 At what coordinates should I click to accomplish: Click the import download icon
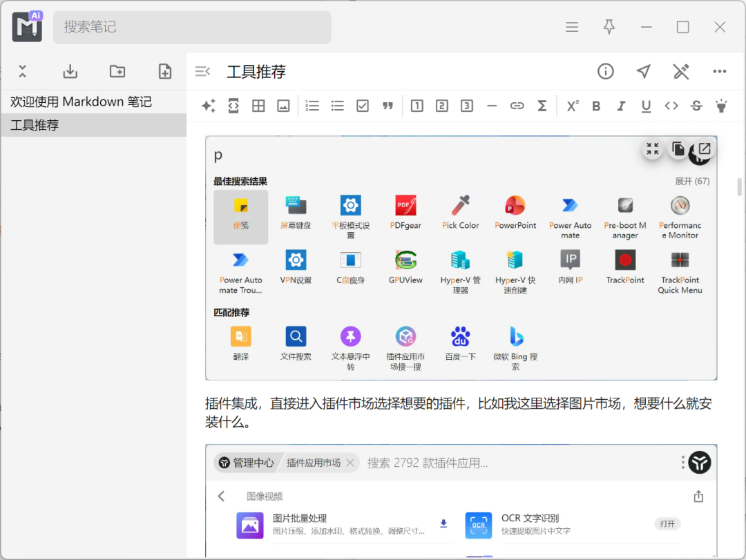tap(70, 71)
